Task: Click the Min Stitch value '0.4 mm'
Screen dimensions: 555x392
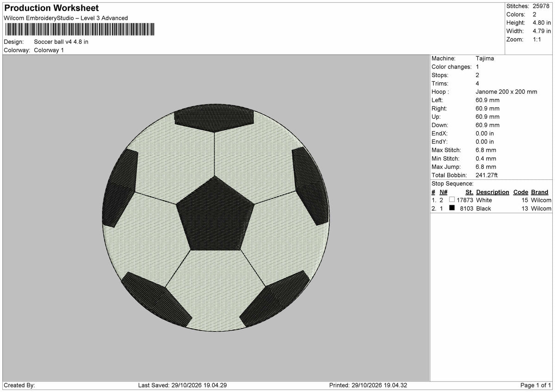Action: (486, 158)
